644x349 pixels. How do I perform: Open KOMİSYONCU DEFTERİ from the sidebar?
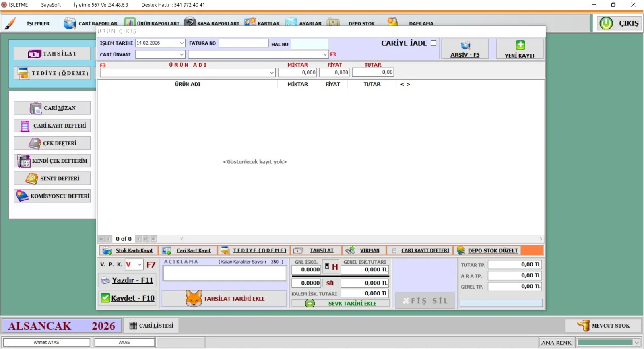point(52,196)
